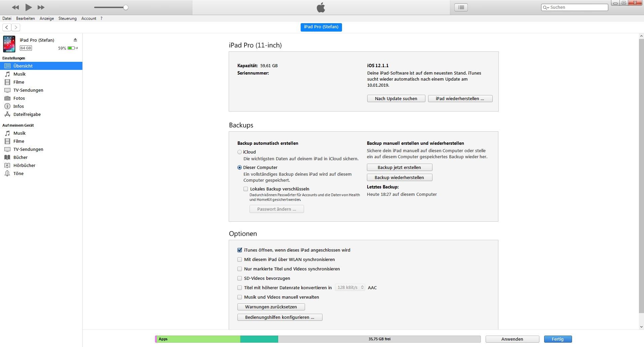644x347 pixels.
Task: Uncheck iTunes öffnen wenn iPad angeschlossen
Action: click(x=240, y=250)
